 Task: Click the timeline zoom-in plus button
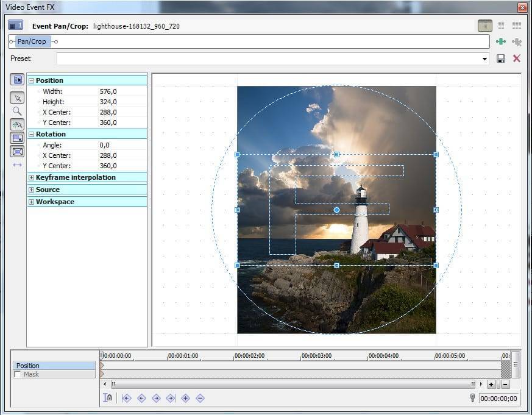tap(491, 385)
